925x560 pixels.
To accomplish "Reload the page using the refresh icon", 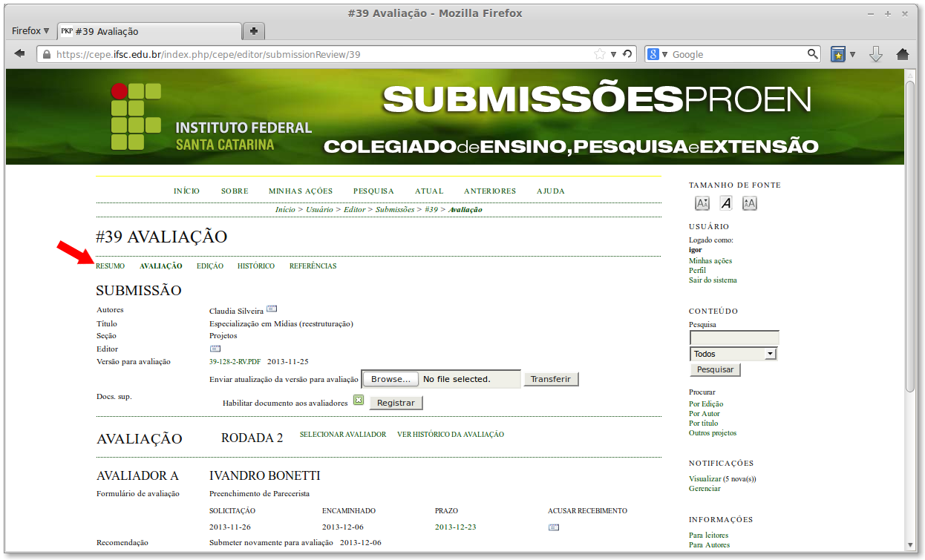I will pyautogui.click(x=628, y=53).
